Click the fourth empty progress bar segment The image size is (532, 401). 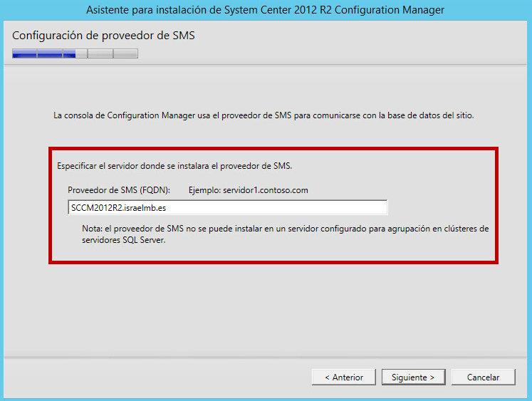point(100,53)
